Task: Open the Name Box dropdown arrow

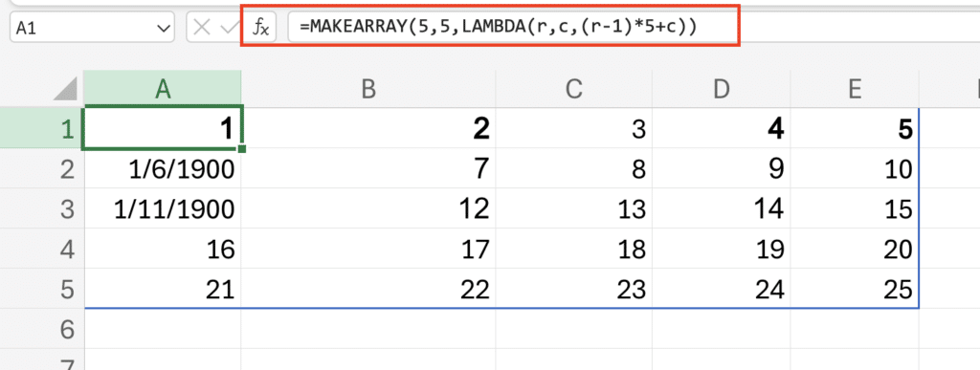Action: click(164, 28)
